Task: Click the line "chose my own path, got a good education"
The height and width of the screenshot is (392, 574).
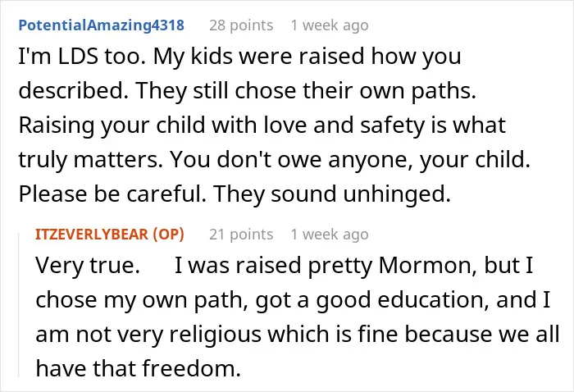Action: [x=293, y=301]
